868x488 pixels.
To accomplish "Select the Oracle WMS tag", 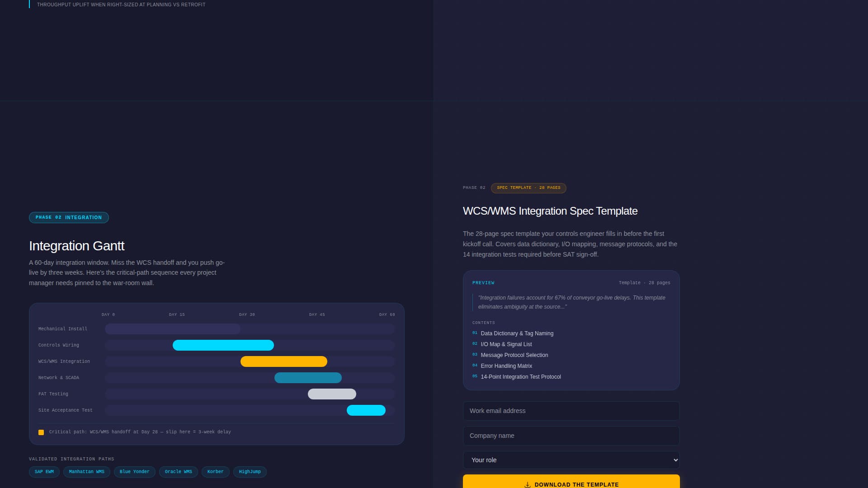I will click(178, 472).
